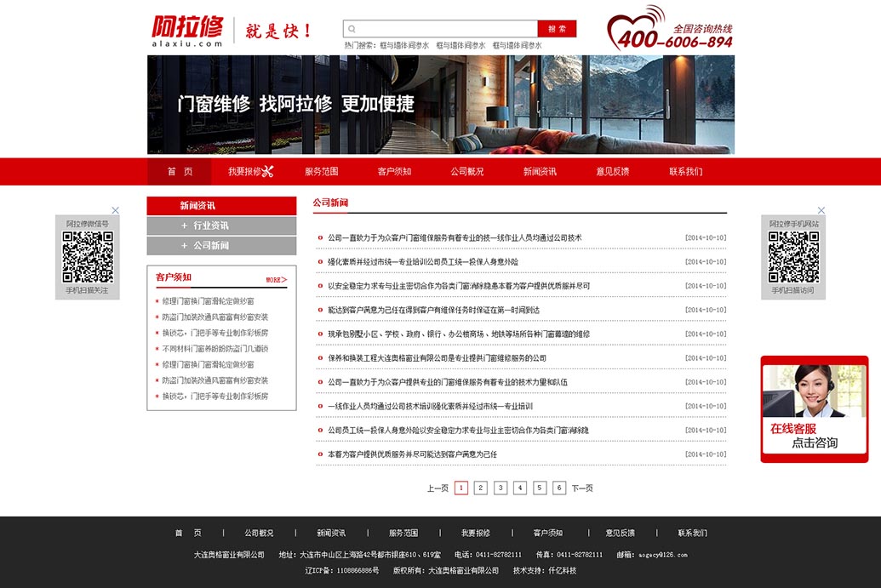Click MORE> in the 客户须知 panel

(276, 279)
